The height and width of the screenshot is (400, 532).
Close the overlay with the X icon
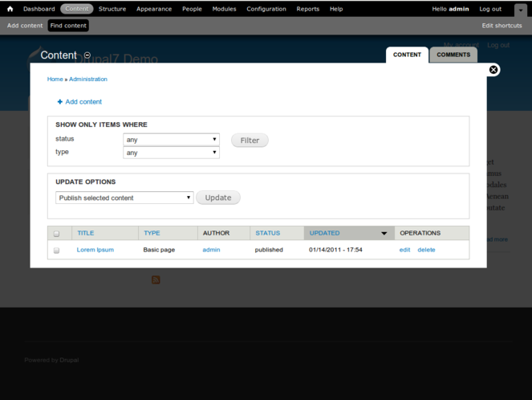click(493, 70)
